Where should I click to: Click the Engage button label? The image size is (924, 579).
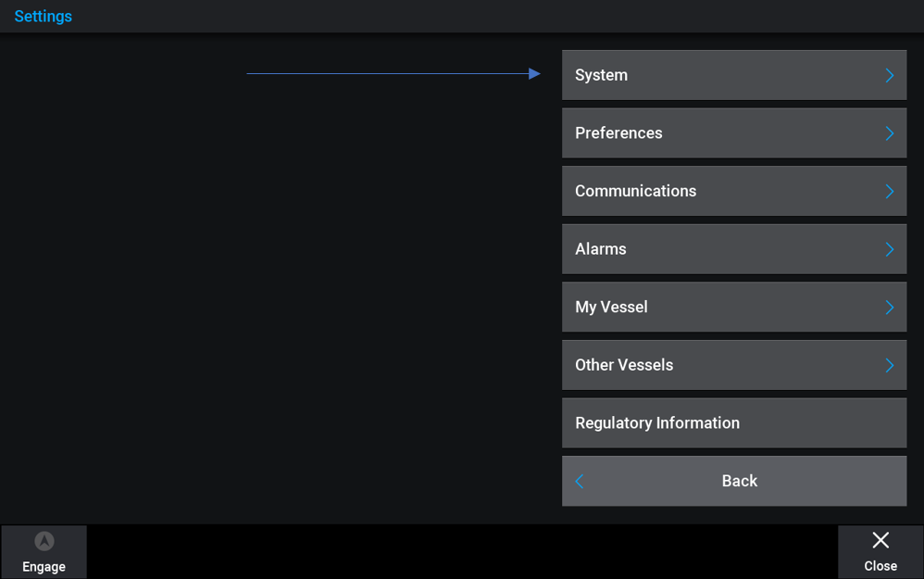pyautogui.click(x=44, y=567)
